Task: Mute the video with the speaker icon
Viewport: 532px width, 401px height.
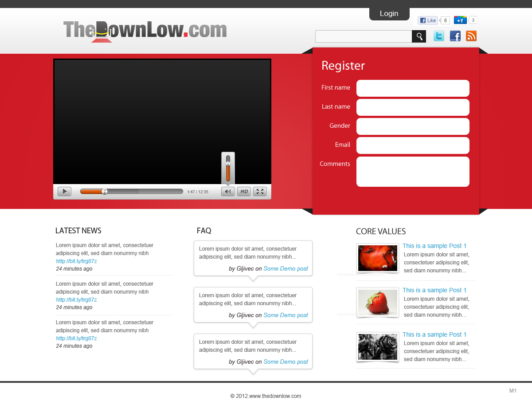Action: click(228, 191)
